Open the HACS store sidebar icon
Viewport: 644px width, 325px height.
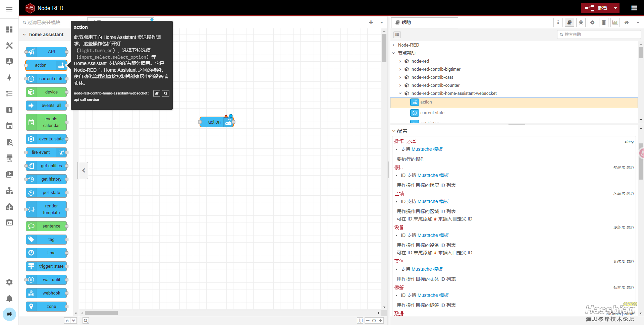point(9,158)
